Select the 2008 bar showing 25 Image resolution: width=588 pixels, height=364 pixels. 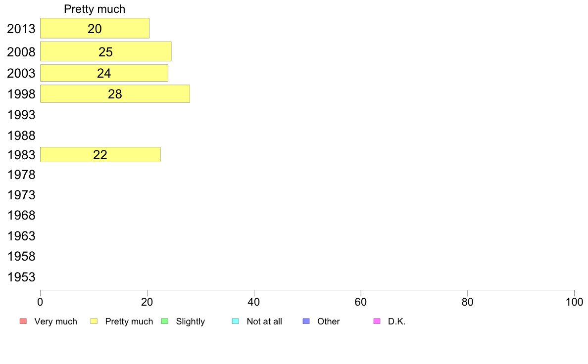tap(106, 51)
